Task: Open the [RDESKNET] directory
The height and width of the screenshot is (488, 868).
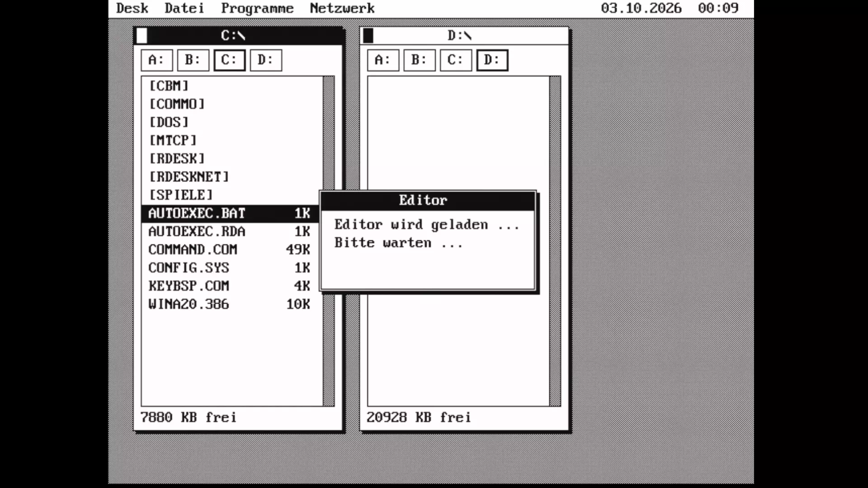Action: [x=189, y=177]
